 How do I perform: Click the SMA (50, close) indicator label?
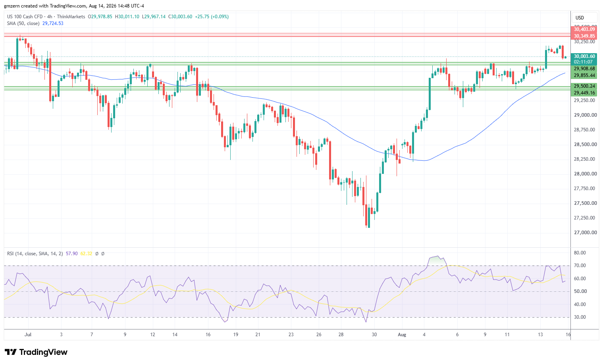(x=23, y=23)
